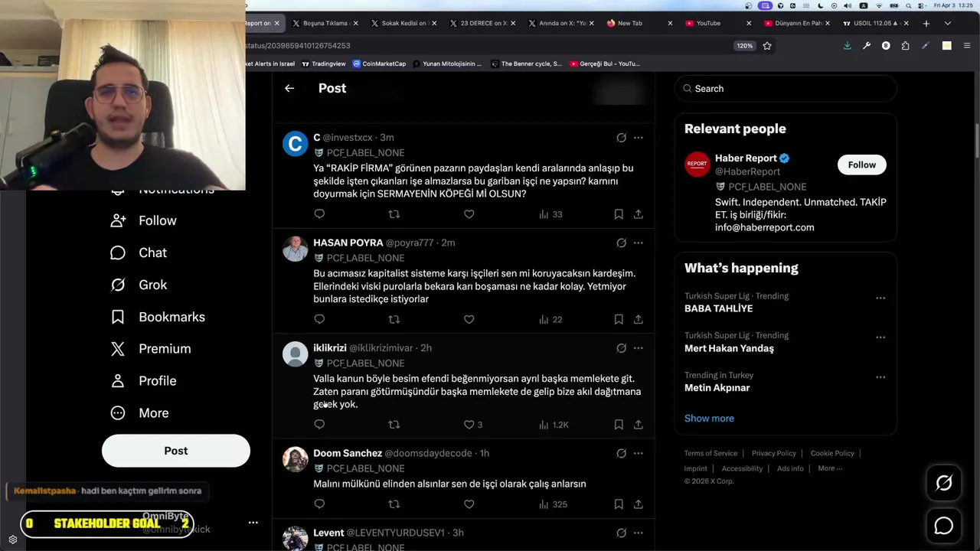Like iklikrizi's post with 3 likes

(x=473, y=425)
